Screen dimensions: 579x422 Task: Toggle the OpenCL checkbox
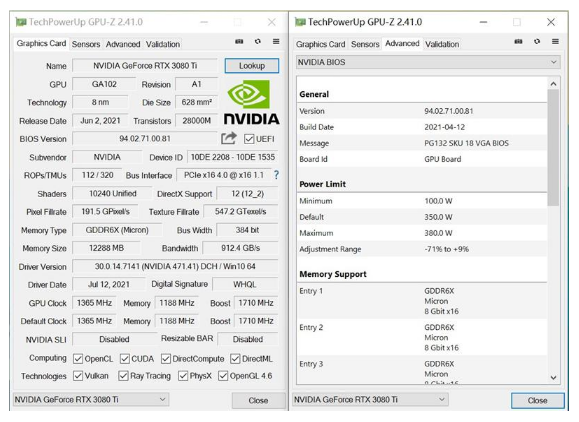(78, 359)
